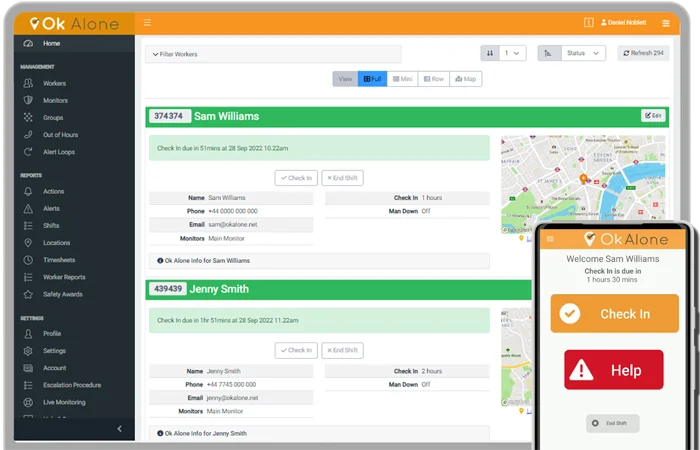Viewport: 700px width, 450px height.
Task: Click Check In for Jenny Smith
Action: coord(296,350)
